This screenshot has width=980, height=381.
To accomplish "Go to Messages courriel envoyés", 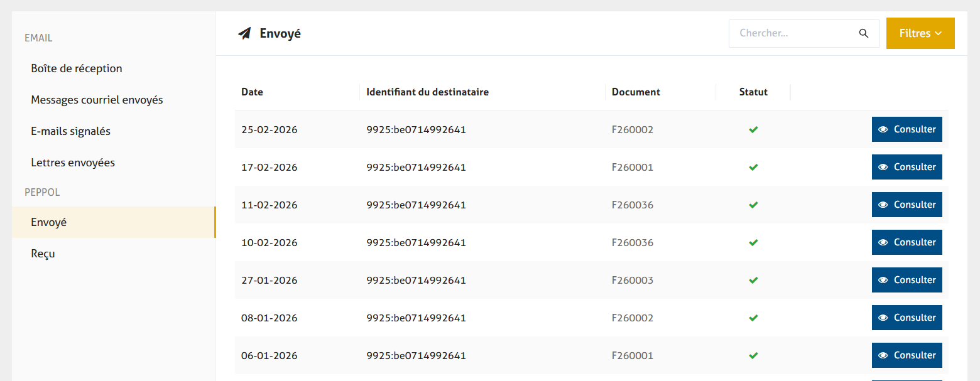I will 97,100.
